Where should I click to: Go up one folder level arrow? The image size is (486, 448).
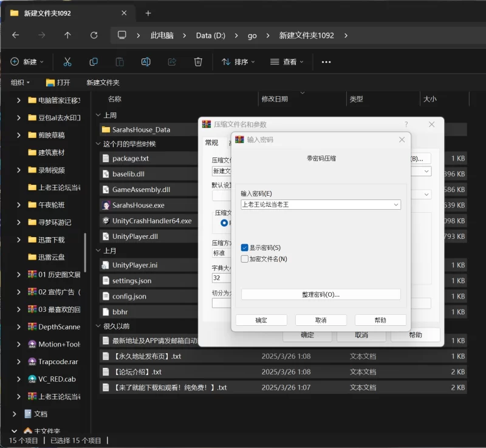point(67,35)
